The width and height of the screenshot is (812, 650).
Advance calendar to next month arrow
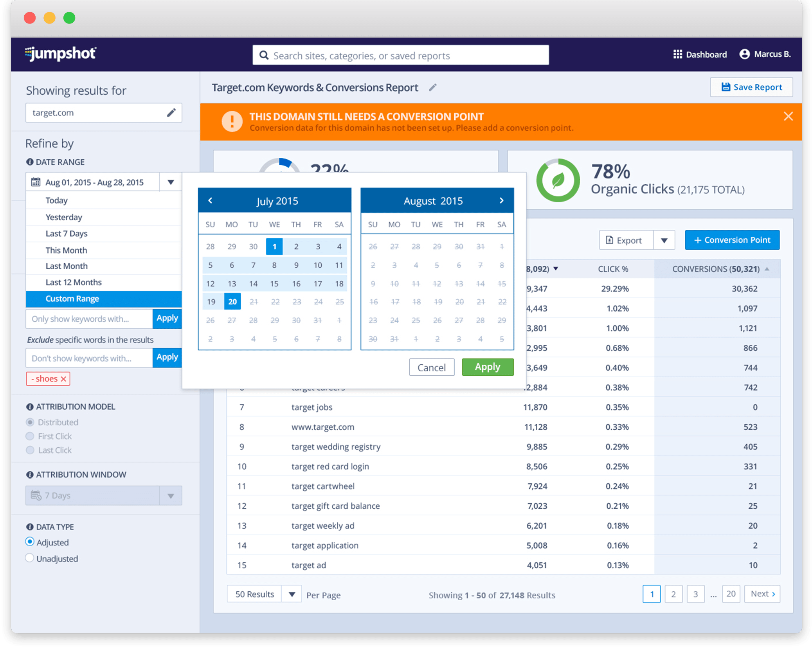coord(501,201)
